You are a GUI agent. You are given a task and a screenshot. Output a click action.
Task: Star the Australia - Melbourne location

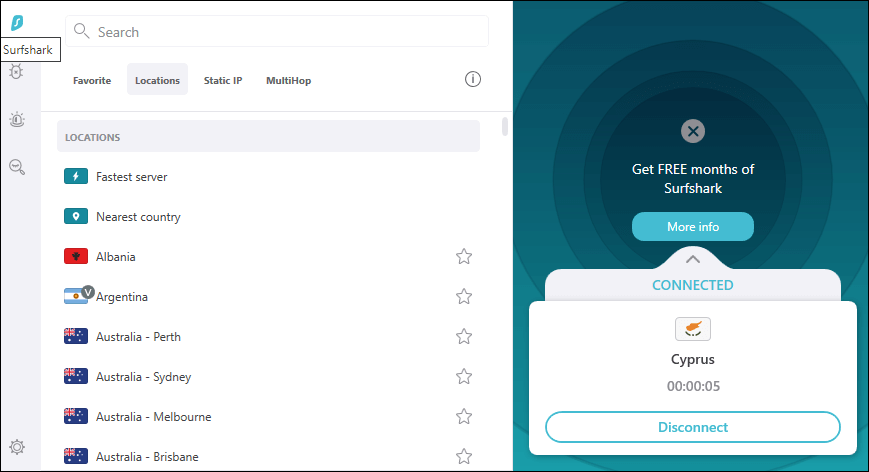[464, 416]
